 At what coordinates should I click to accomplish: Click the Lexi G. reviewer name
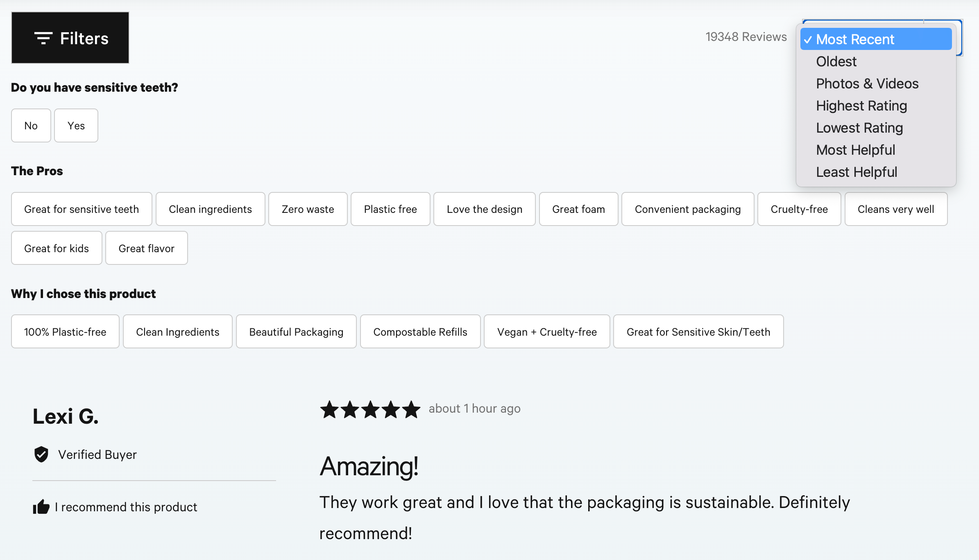[x=66, y=417]
